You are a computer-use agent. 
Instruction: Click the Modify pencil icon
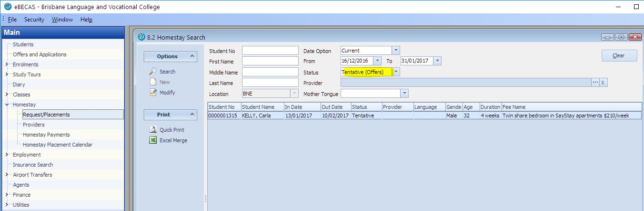153,93
